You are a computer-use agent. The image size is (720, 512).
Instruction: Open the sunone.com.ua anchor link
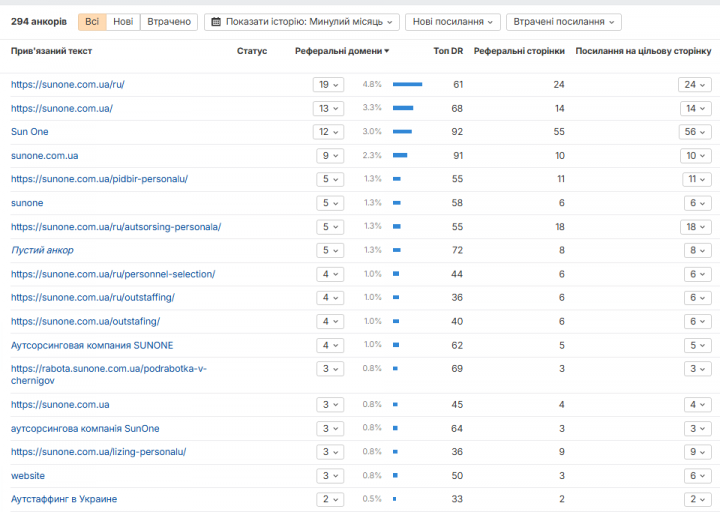[45, 156]
